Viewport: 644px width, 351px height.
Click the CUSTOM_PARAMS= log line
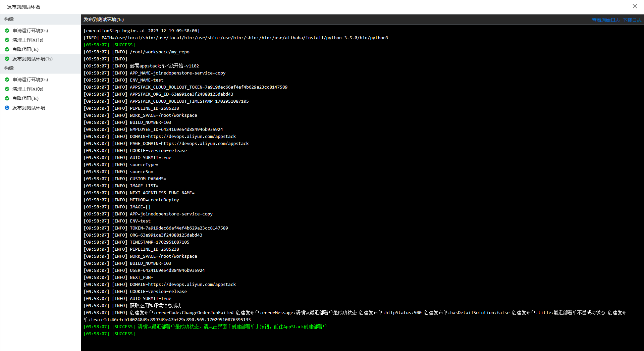point(125,179)
